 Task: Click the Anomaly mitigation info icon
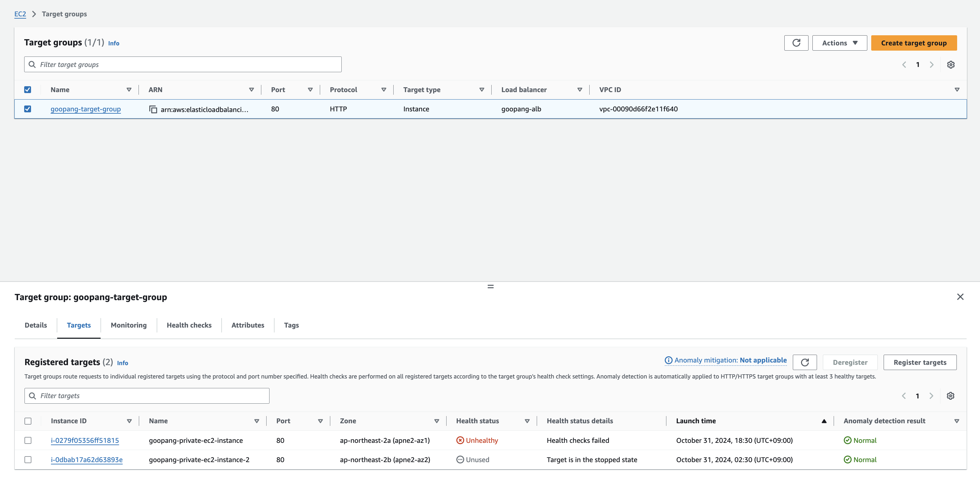668,360
